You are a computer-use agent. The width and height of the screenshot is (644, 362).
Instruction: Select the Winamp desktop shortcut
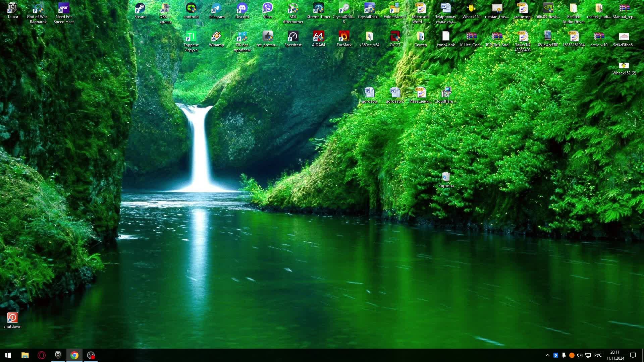(x=216, y=37)
